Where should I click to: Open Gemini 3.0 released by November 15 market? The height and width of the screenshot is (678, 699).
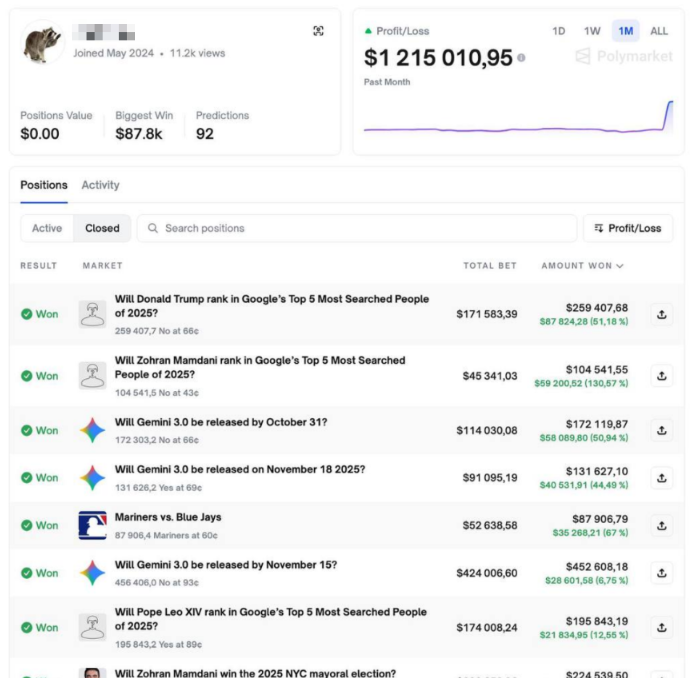tap(226, 565)
